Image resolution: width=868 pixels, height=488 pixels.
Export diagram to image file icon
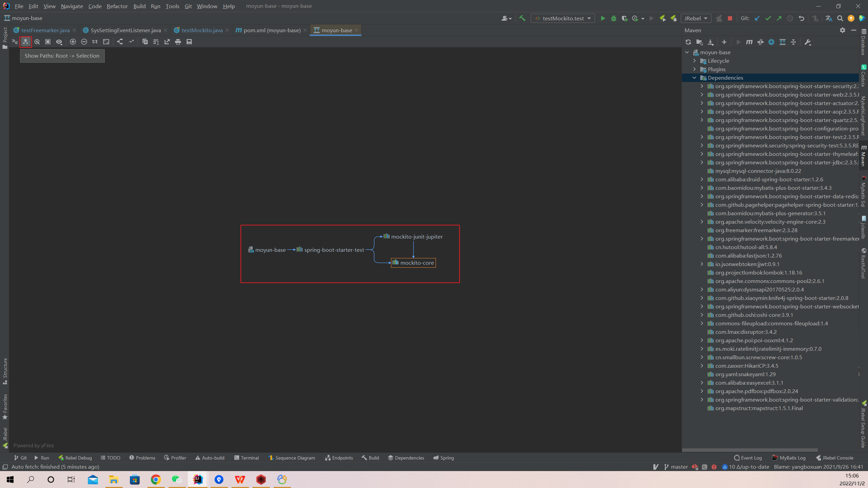coord(167,42)
